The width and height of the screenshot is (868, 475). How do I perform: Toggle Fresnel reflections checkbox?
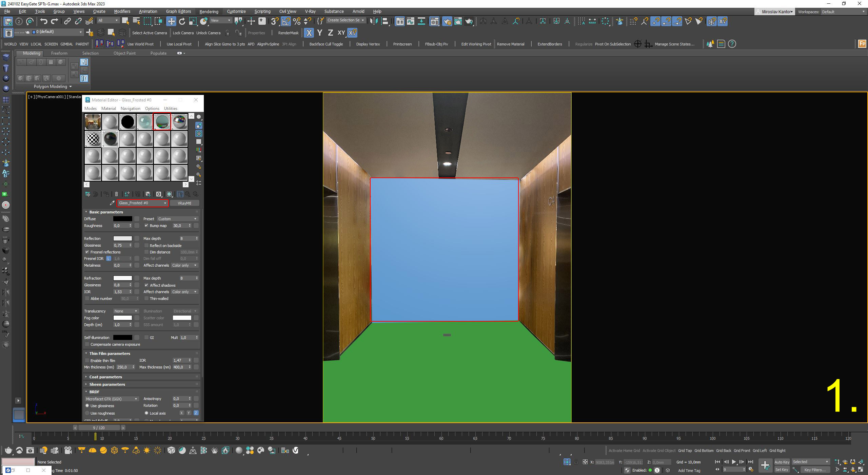click(87, 252)
